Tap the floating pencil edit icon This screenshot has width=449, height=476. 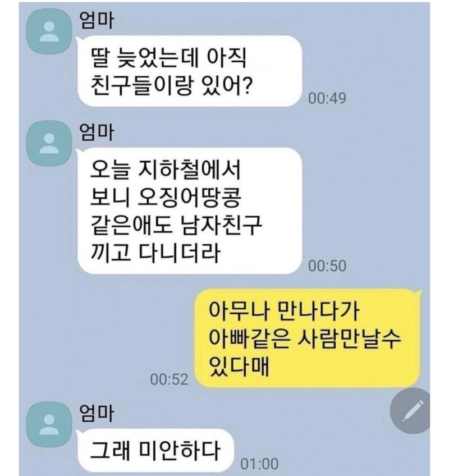click(x=410, y=411)
